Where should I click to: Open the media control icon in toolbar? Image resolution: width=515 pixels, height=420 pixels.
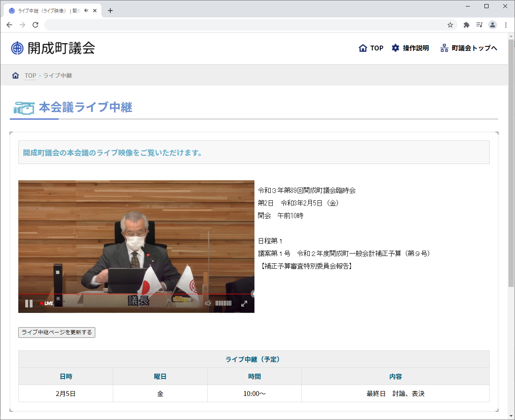480,25
